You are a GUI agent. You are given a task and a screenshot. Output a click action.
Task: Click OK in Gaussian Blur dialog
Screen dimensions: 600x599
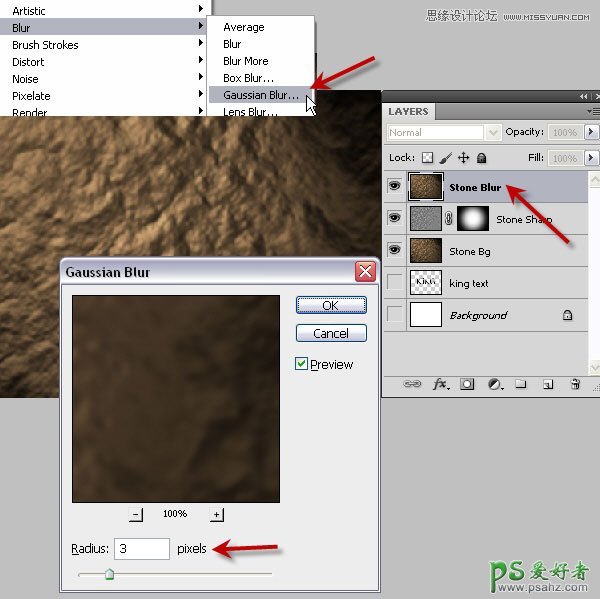331,305
